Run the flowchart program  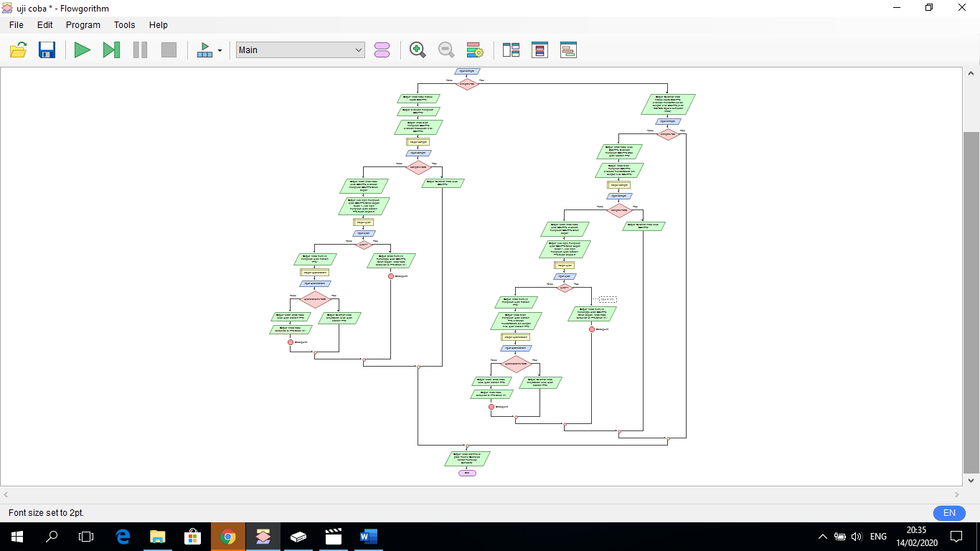82,50
